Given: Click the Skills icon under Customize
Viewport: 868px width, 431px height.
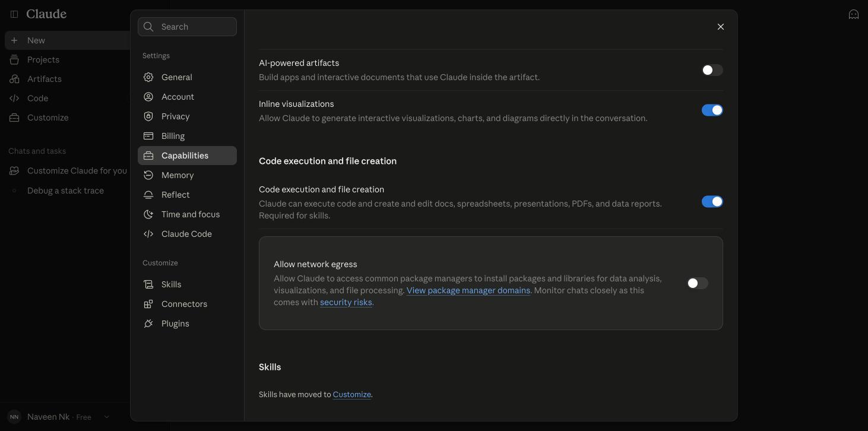Looking at the screenshot, I should [x=148, y=284].
